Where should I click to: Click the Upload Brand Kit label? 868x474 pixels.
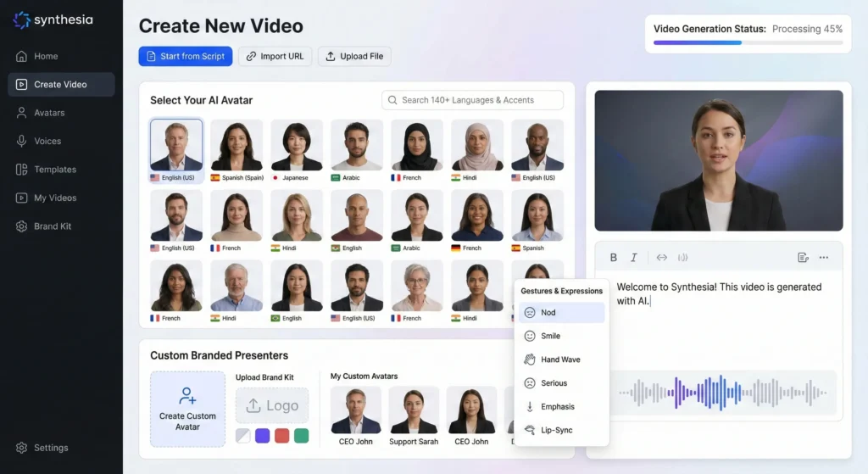tap(264, 377)
